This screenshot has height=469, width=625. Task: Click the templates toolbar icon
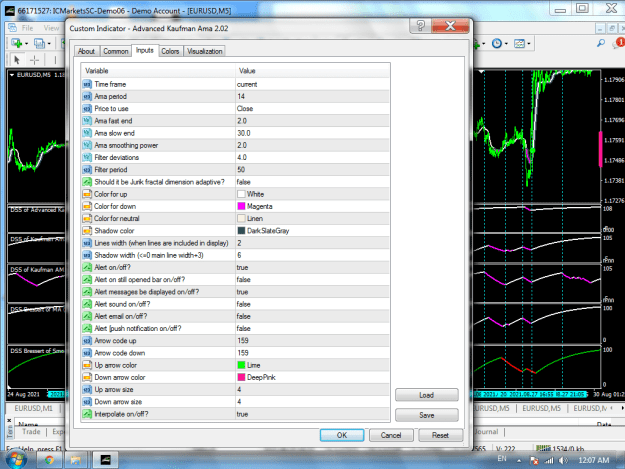[x=519, y=43]
